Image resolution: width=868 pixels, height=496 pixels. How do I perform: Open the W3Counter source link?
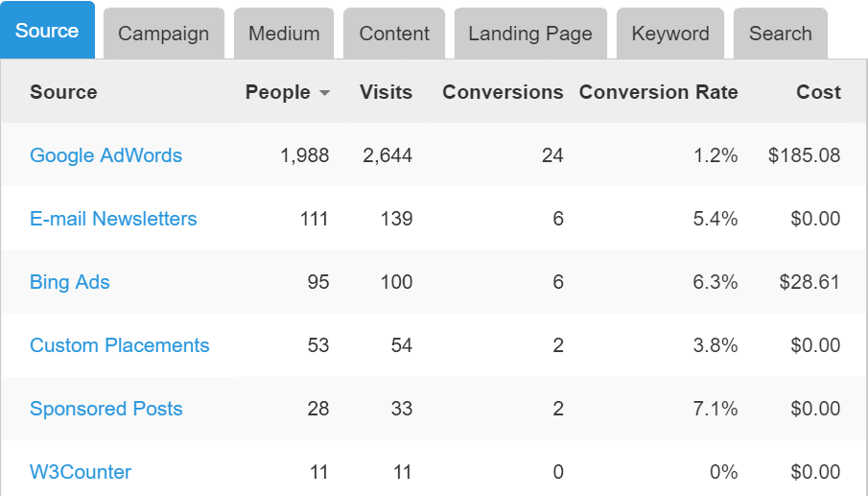[x=81, y=472]
